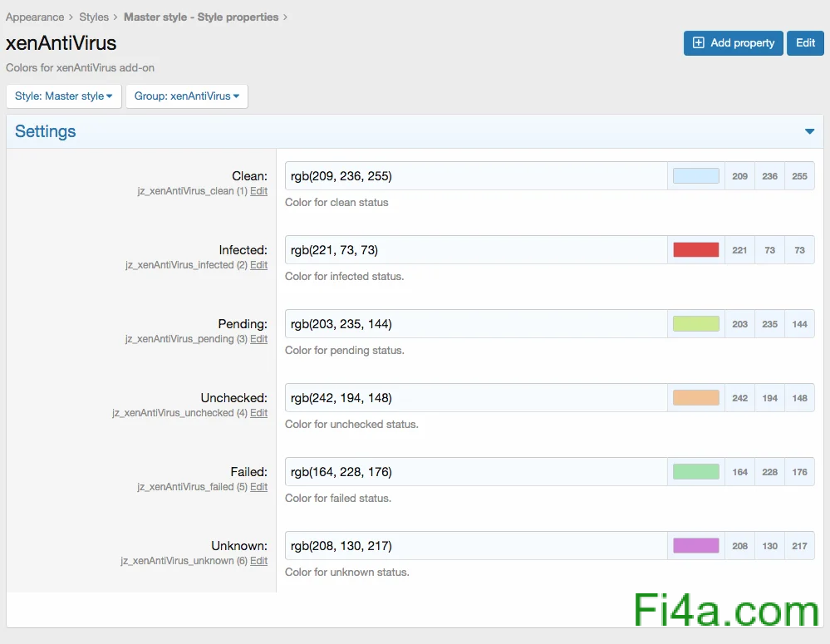Click the Edit button at top right
This screenshot has height=644, width=830.
(805, 43)
